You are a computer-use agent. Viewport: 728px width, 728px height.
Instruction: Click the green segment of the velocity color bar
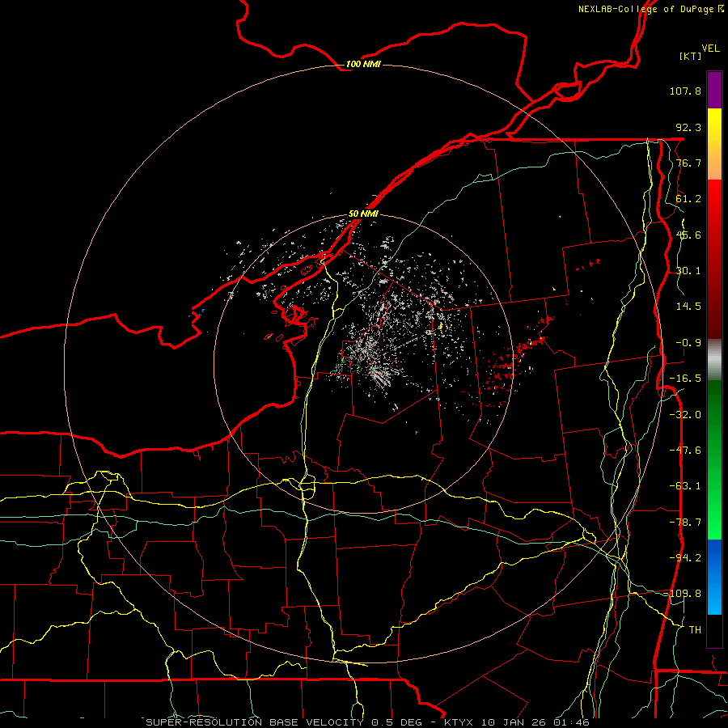pos(714,459)
